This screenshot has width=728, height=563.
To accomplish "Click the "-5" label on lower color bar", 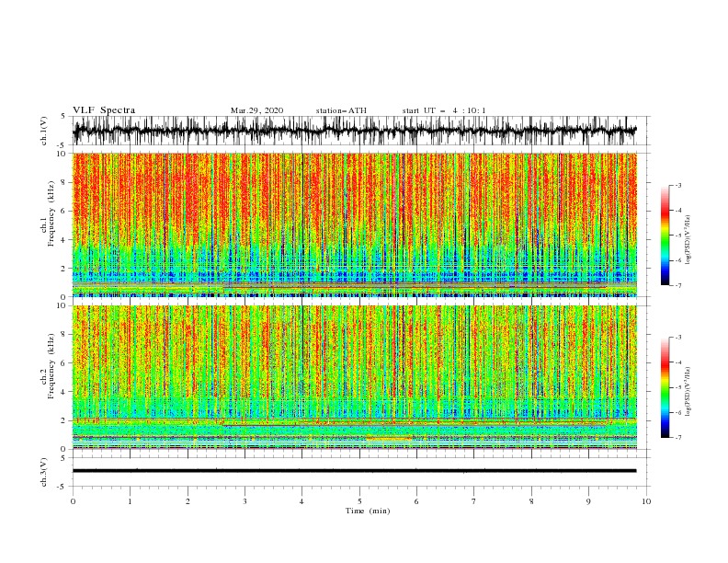I will click(678, 387).
